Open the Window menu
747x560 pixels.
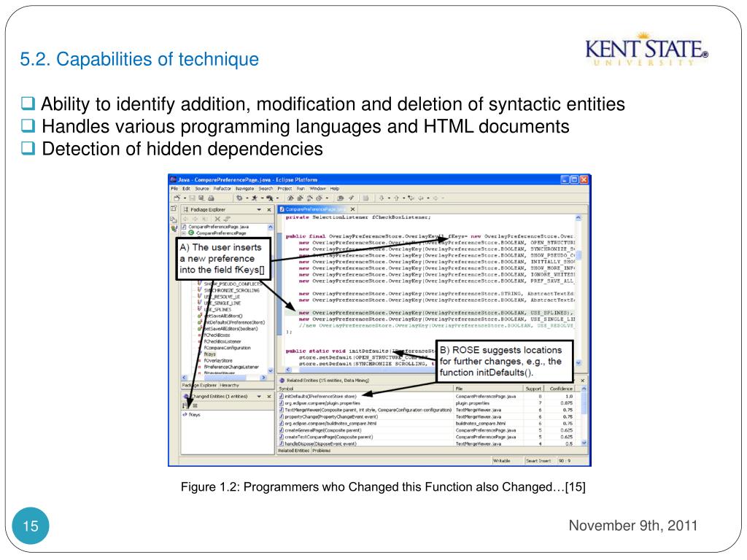[318, 189]
